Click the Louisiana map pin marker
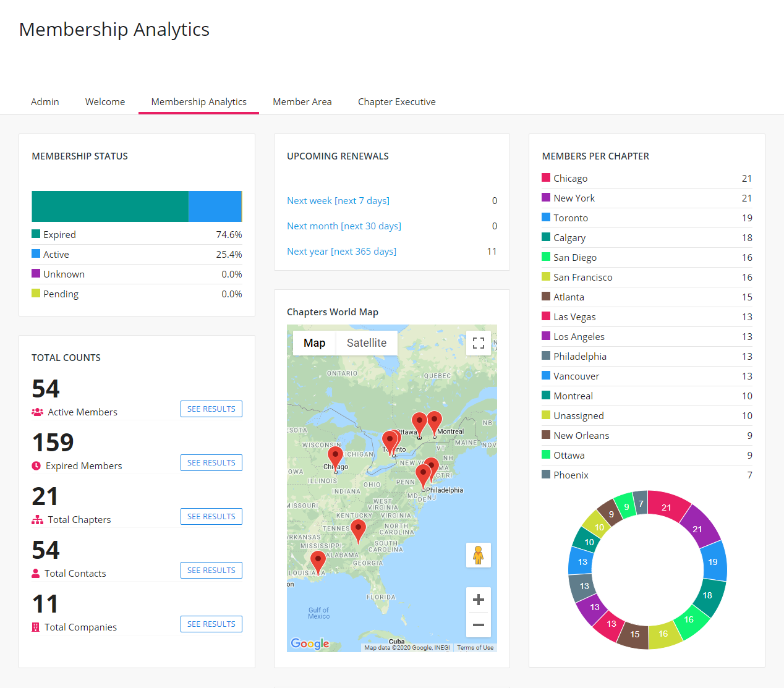The height and width of the screenshot is (688, 784). tap(318, 562)
